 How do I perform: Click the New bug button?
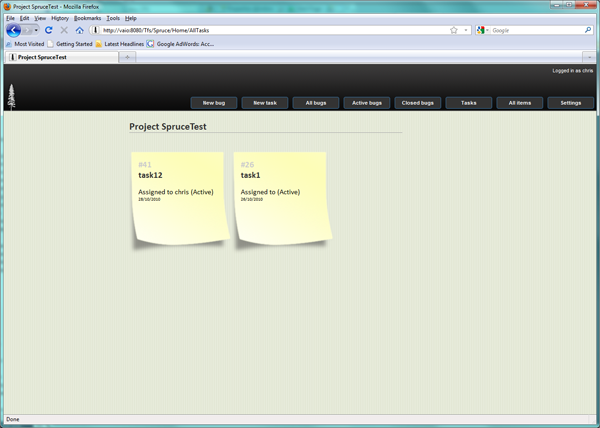click(214, 103)
